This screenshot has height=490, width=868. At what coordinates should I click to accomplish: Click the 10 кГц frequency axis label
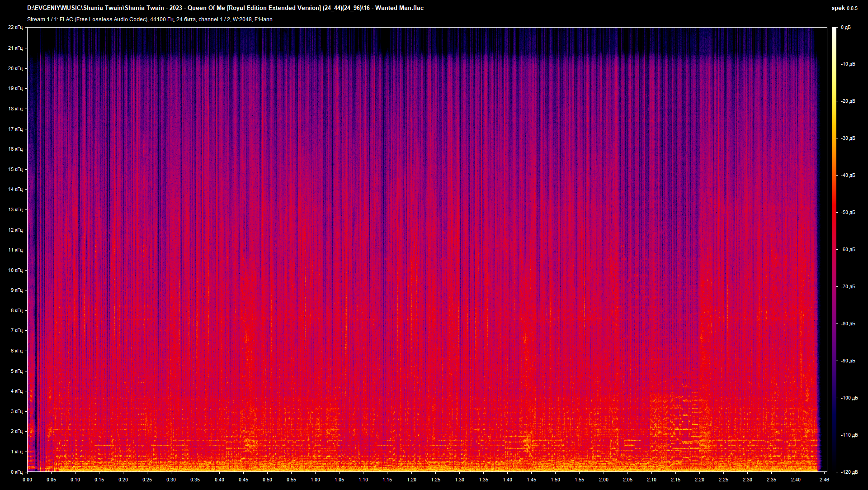[x=15, y=270]
